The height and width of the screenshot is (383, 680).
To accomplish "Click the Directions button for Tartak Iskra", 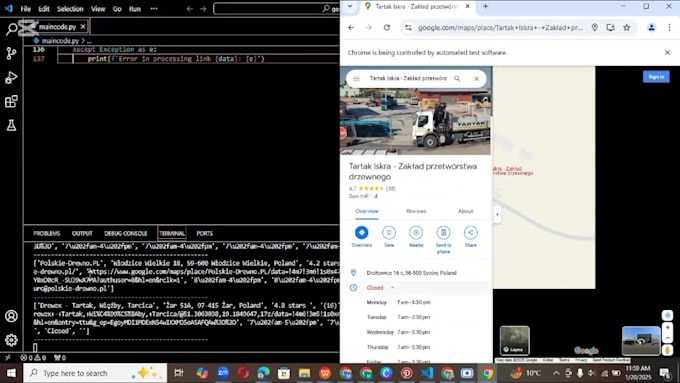I will pos(361,236).
